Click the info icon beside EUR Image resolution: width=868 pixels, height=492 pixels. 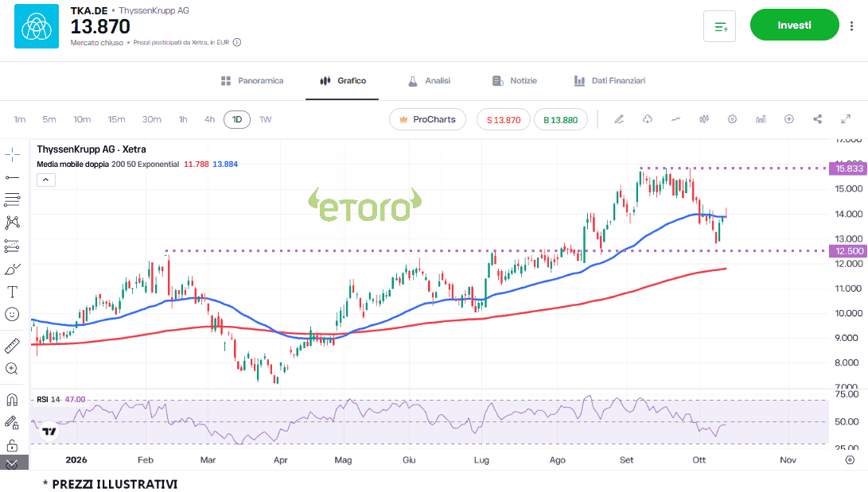tap(237, 43)
